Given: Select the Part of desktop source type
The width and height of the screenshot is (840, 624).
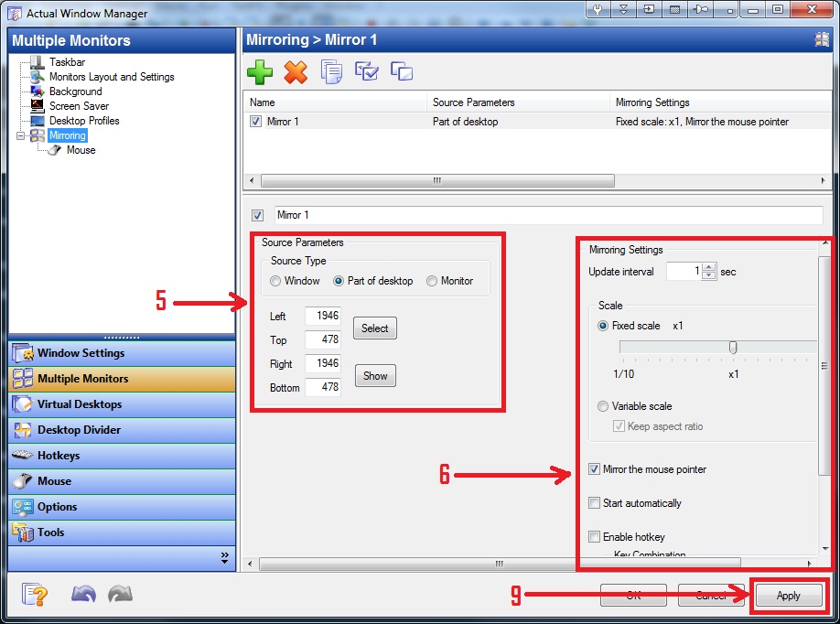Looking at the screenshot, I should click(x=339, y=281).
